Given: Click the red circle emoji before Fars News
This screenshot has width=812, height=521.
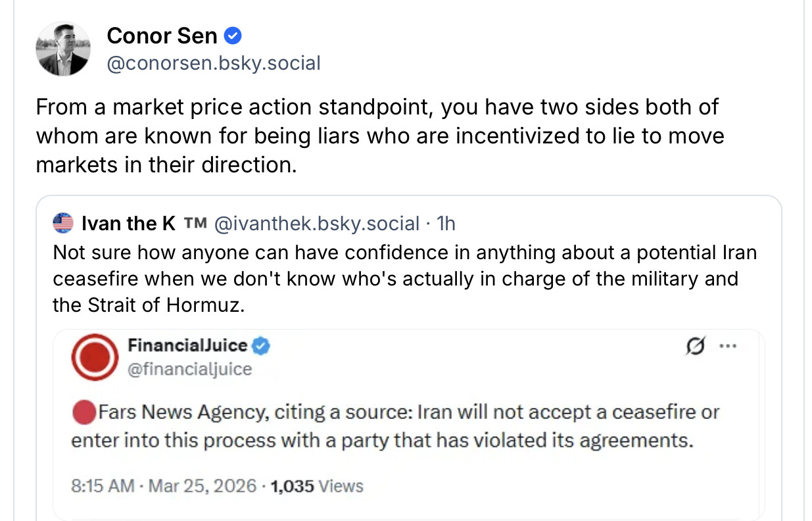Looking at the screenshot, I should [x=84, y=412].
